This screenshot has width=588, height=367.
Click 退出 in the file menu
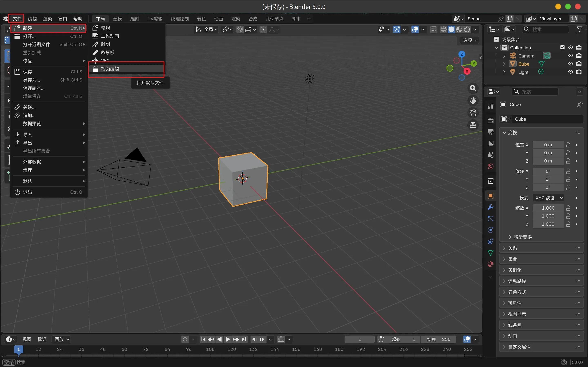[27, 192]
